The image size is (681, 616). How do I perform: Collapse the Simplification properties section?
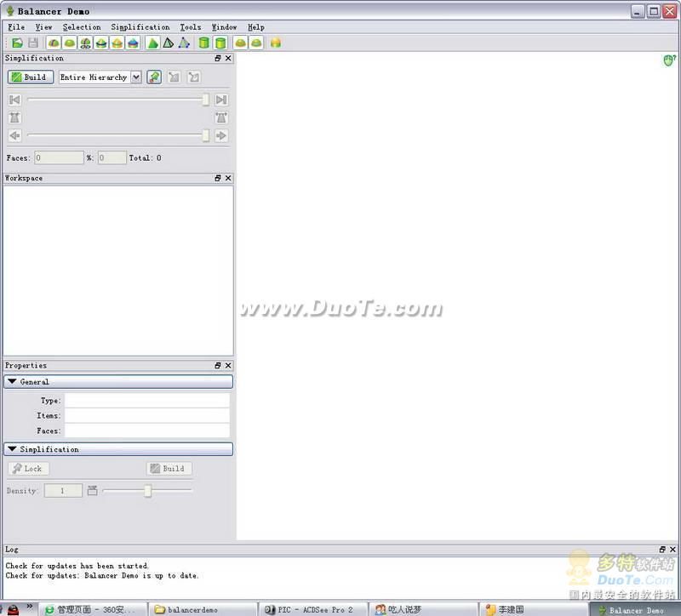[118, 449]
